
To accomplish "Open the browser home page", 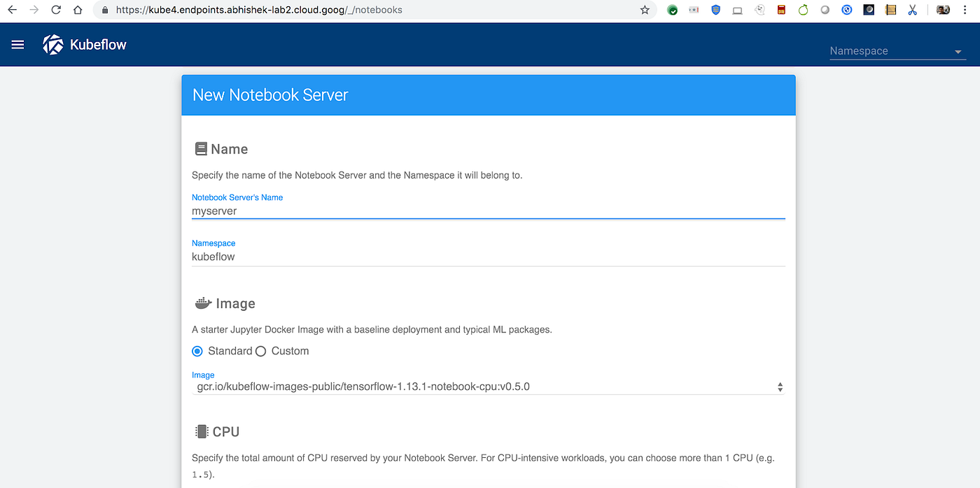I will (78, 11).
